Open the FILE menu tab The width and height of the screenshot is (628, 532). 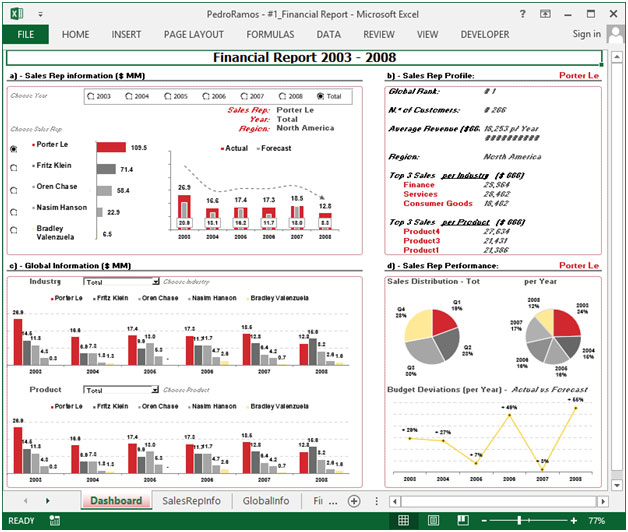26,34
